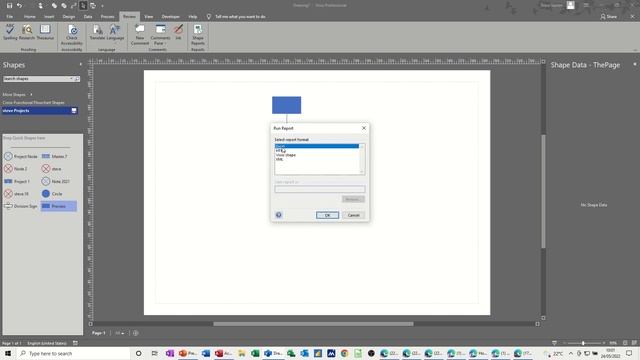The width and height of the screenshot is (640, 360).
Task: Open the Help ribbon tab
Action: [193, 17]
